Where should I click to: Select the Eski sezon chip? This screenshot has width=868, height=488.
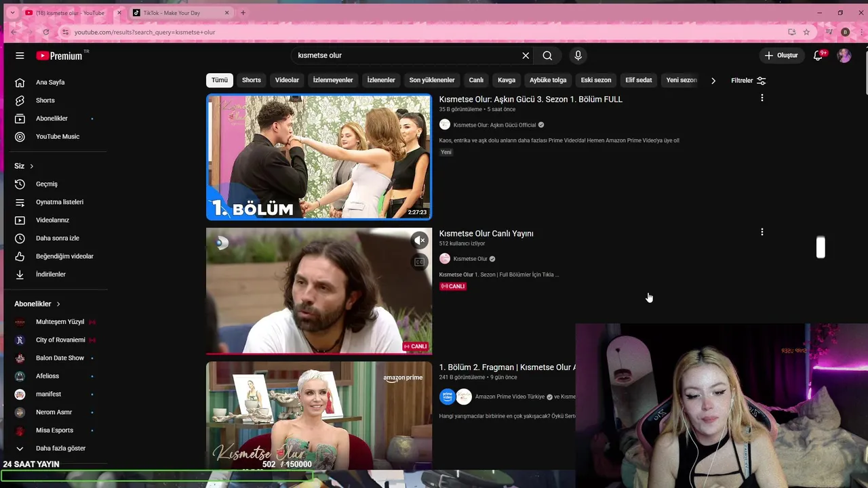click(596, 80)
